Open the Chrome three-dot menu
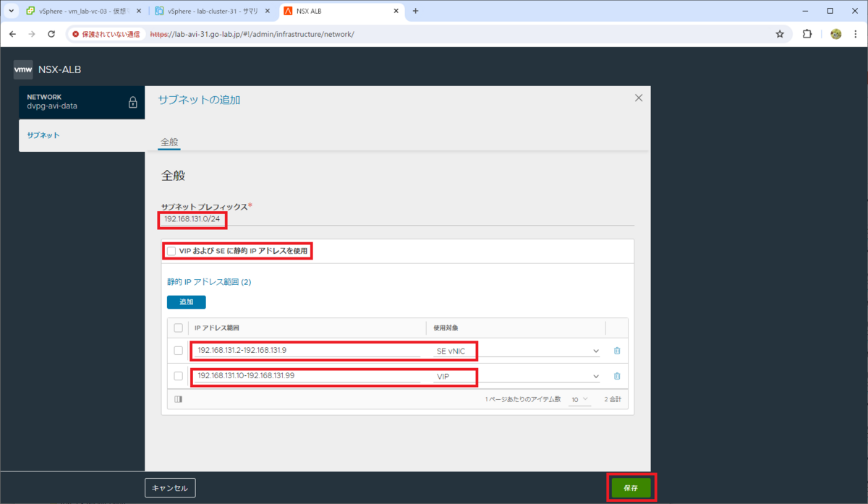Screen dimensions: 868x504 point(855,34)
